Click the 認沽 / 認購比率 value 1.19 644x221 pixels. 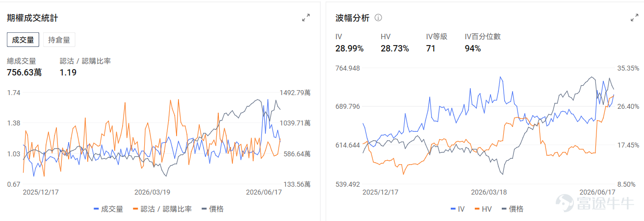coord(68,73)
